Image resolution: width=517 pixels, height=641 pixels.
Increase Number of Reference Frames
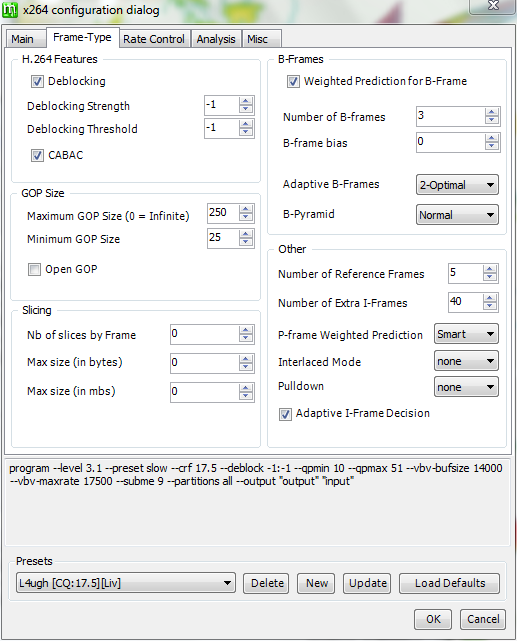[490, 269]
